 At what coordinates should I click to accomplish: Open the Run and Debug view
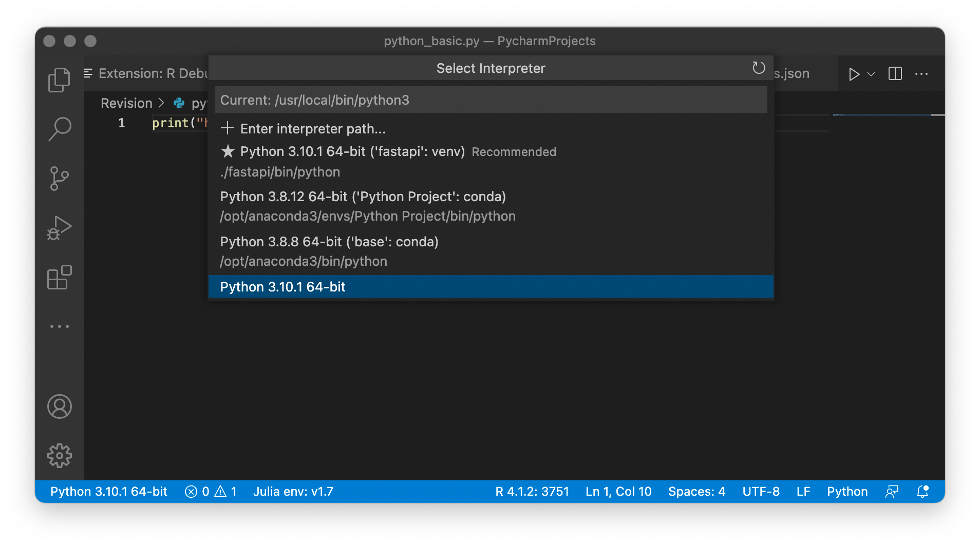tap(59, 227)
